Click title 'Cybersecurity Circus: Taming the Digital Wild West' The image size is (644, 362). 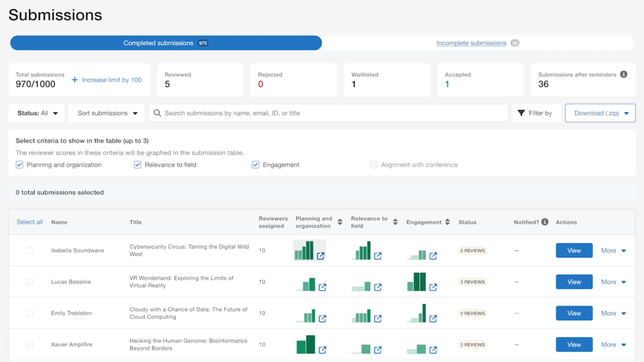[189, 250]
